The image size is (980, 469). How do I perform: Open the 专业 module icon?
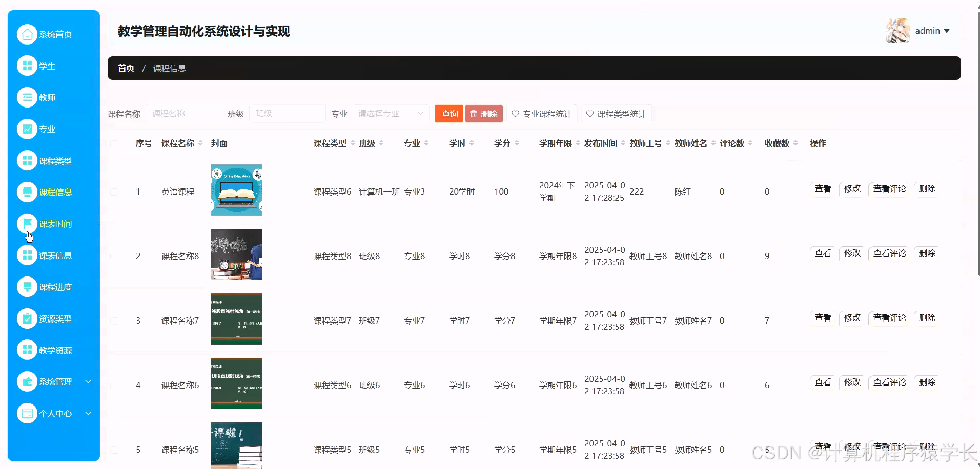click(x=28, y=129)
